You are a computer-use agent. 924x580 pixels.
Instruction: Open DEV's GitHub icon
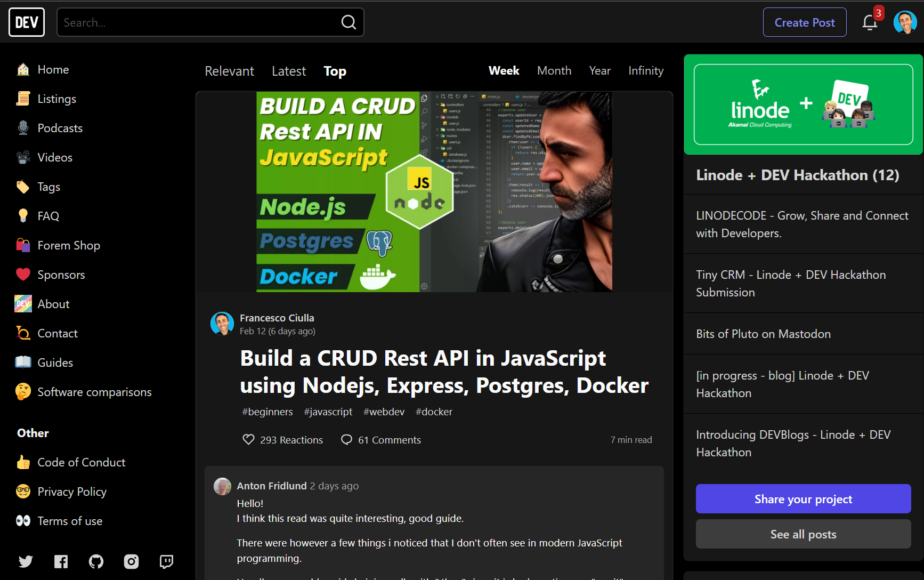point(96,561)
